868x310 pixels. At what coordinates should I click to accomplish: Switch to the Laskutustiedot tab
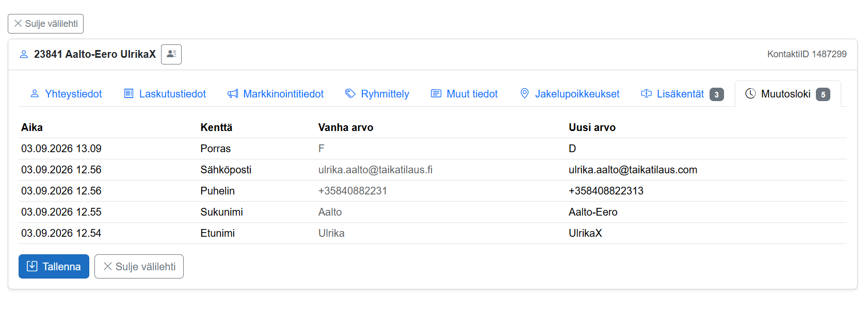(165, 94)
